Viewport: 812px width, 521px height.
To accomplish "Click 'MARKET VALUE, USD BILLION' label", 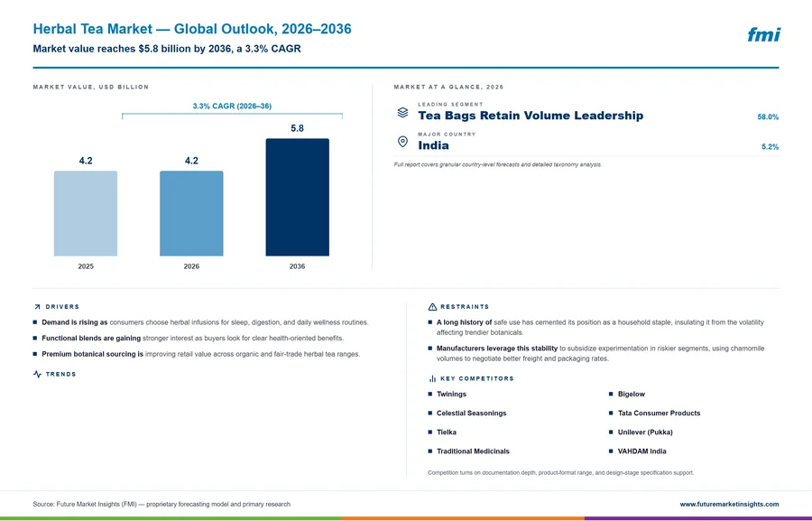I will 90,87.
